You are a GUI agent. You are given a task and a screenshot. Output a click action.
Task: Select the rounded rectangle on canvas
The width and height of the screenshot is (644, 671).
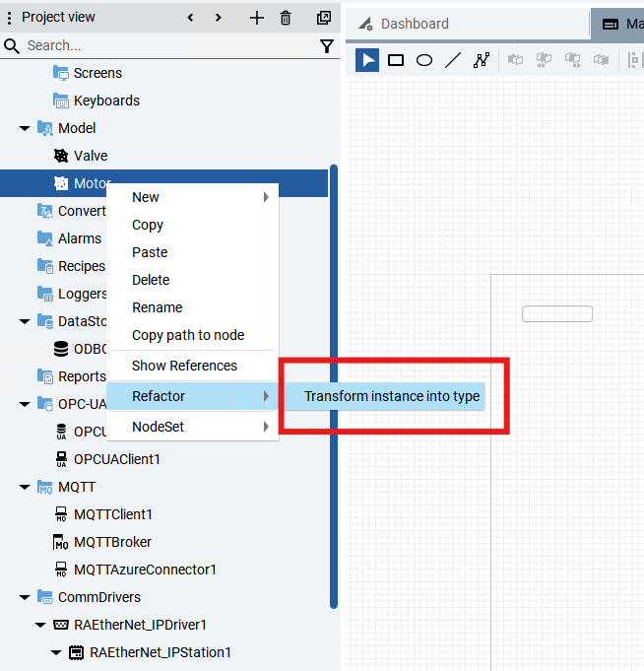point(557,313)
